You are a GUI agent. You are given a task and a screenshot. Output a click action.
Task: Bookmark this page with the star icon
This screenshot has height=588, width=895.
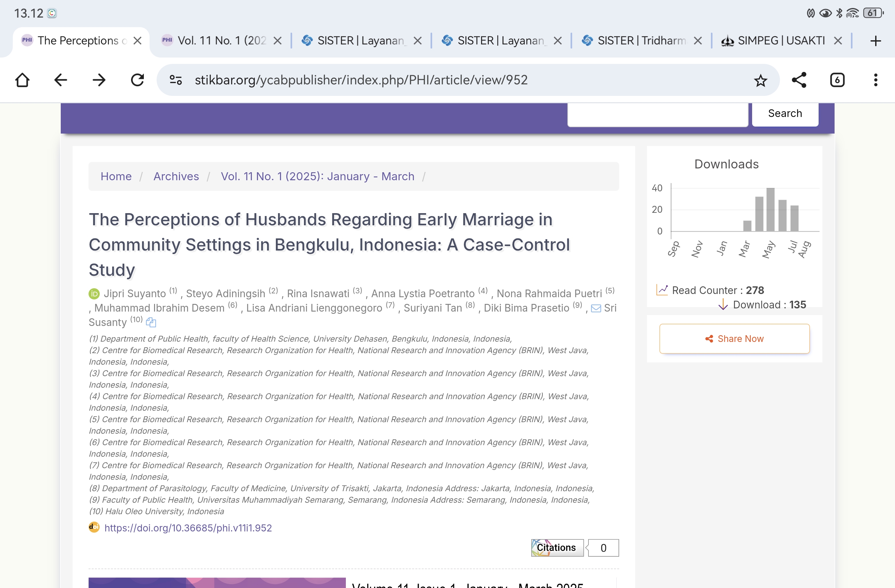tap(760, 80)
